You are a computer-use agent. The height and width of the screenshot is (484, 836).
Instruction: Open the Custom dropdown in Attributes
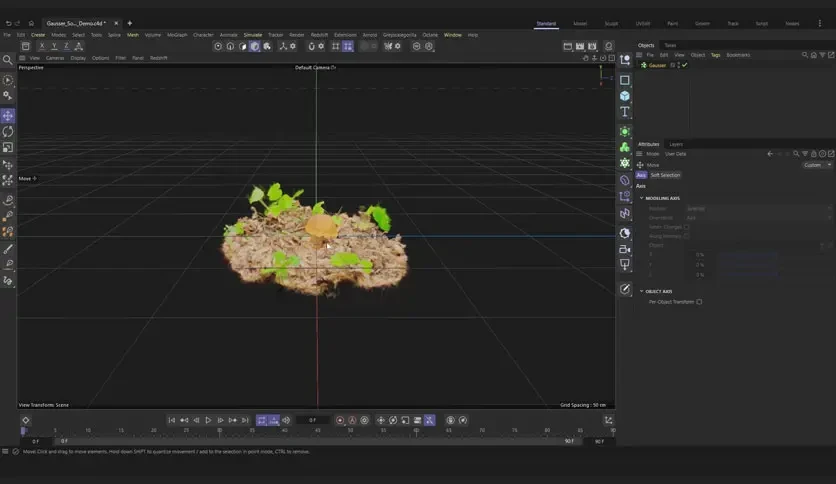coord(816,165)
